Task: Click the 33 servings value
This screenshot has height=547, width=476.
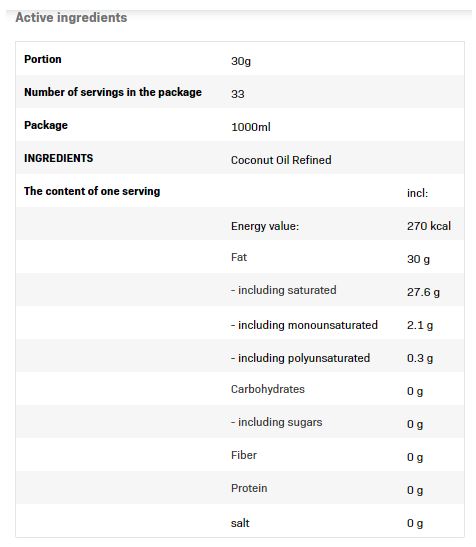Action: [238, 94]
